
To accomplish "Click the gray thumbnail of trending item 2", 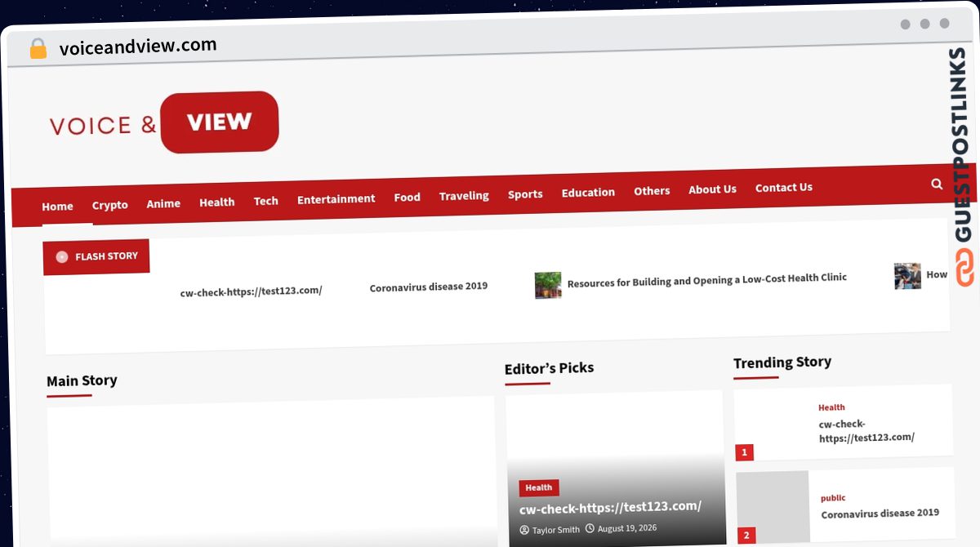I will point(773,508).
